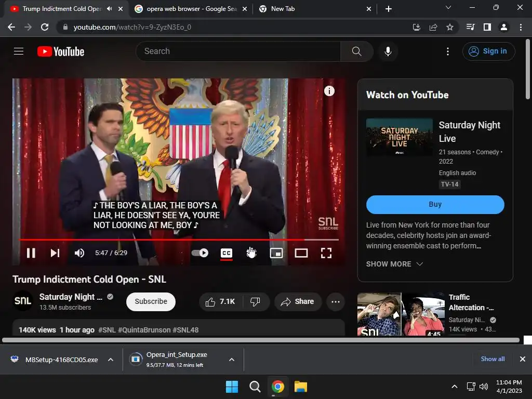Click the #QuintaBrunson hashtag
The image size is (532, 399).
click(x=144, y=330)
